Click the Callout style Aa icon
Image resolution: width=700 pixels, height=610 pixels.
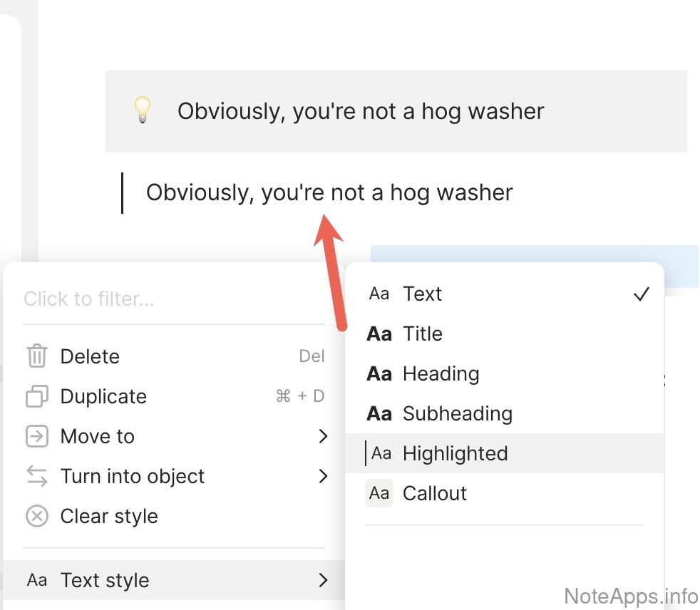click(379, 493)
